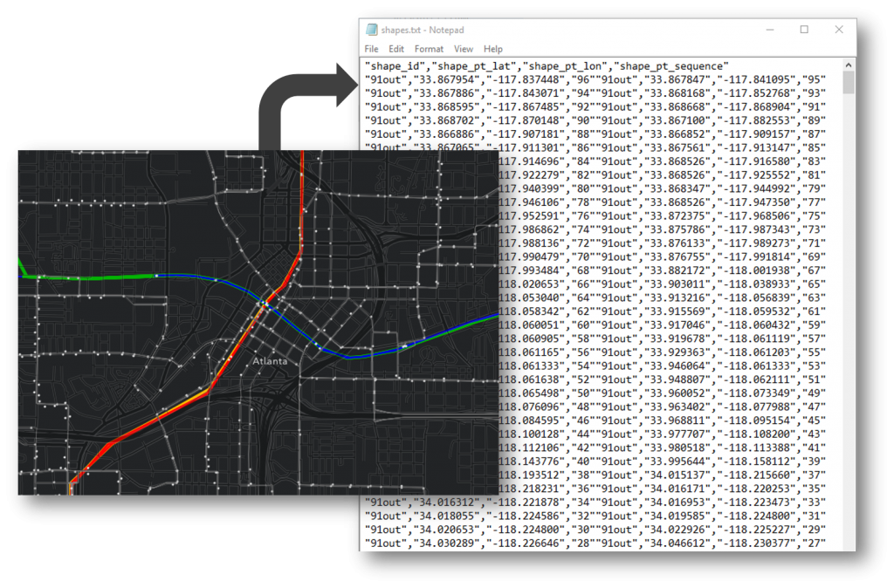Image resolution: width=894 pixels, height=588 pixels.
Task: Open the Format menu
Action: click(429, 49)
